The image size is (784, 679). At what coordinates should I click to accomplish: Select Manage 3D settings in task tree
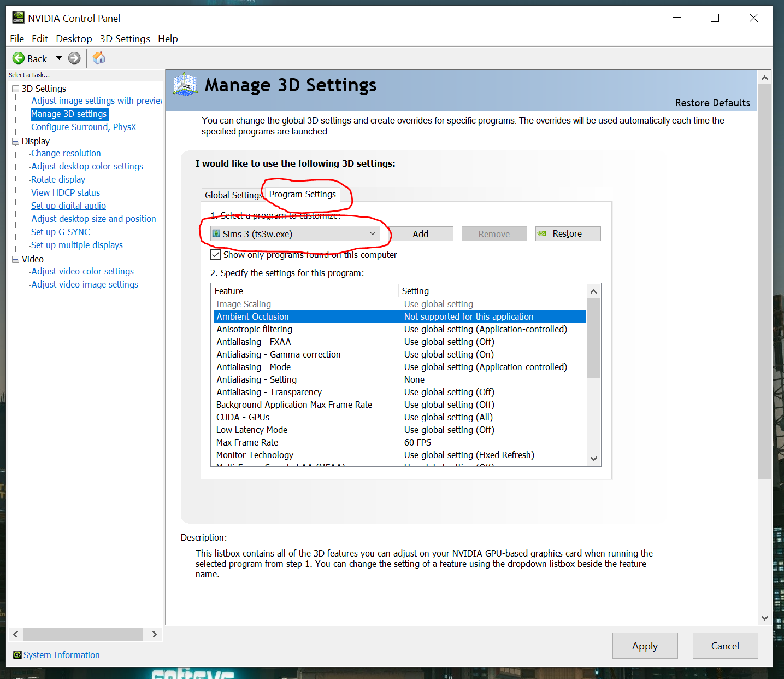(x=69, y=114)
